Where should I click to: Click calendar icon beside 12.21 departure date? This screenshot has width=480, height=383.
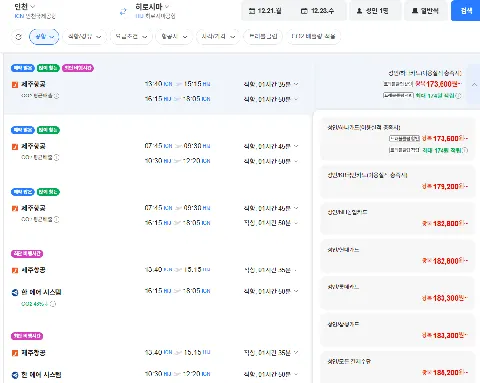[x=252, y=11]
